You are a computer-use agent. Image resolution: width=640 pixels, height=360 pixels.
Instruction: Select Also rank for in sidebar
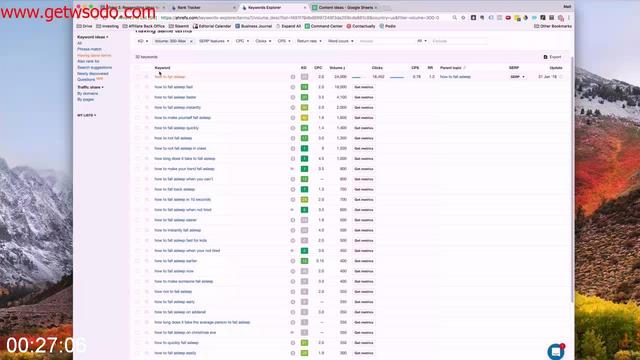tap(88, 61)
